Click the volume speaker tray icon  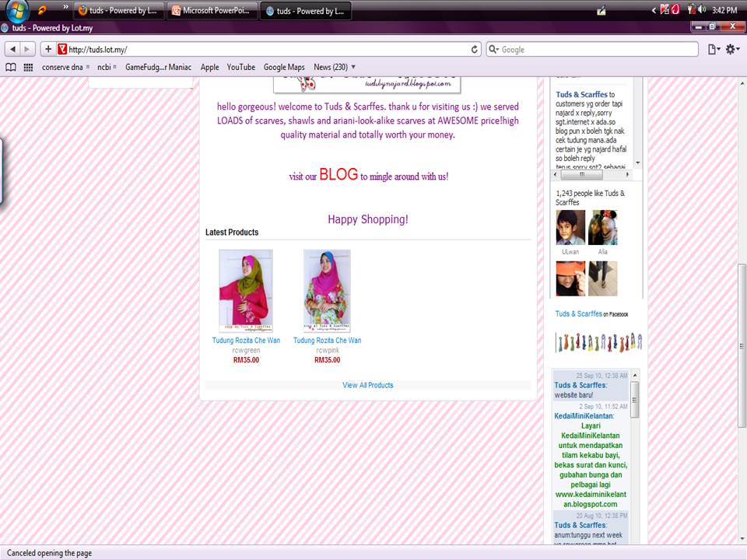[702, 9]
